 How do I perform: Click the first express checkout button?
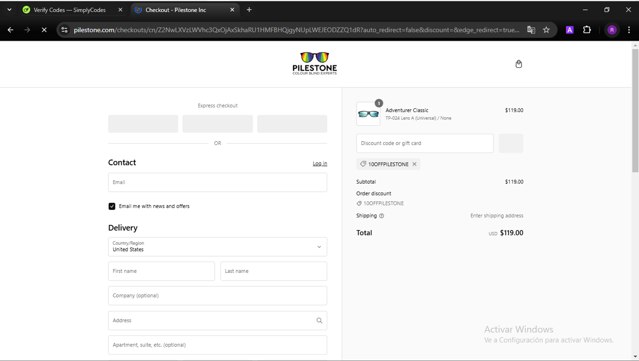coord(143,123)
